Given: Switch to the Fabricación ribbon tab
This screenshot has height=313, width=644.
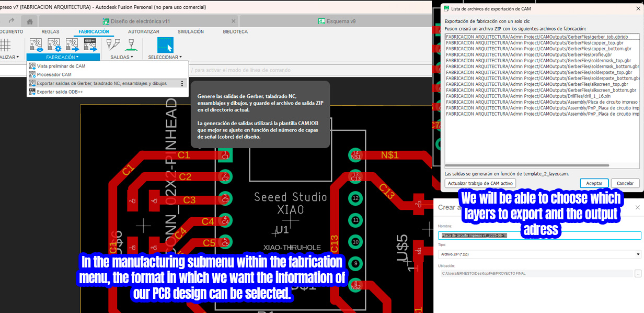Looking at the screenshot, I should (94, 31).
